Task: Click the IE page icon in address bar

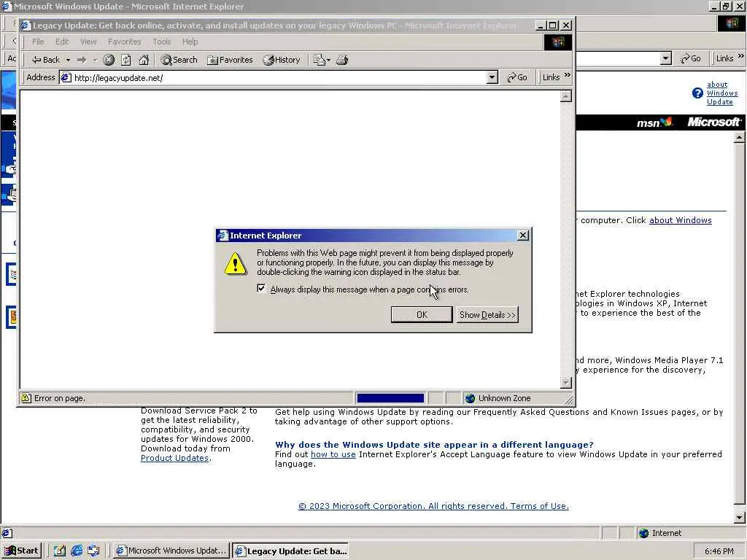Action: click(x=66, y=77)
